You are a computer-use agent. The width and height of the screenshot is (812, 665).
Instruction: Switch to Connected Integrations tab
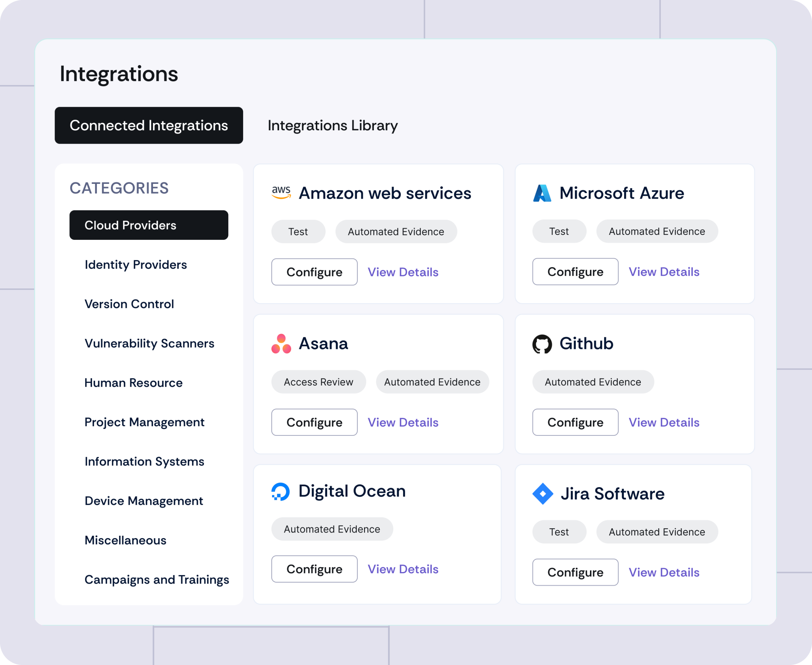tap(149, 125)
